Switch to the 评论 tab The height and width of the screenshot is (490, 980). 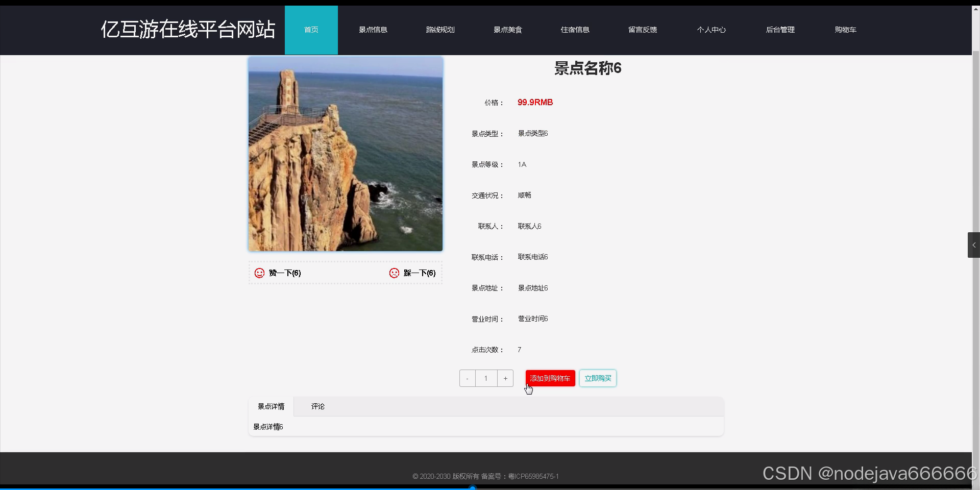click(318, 406)
